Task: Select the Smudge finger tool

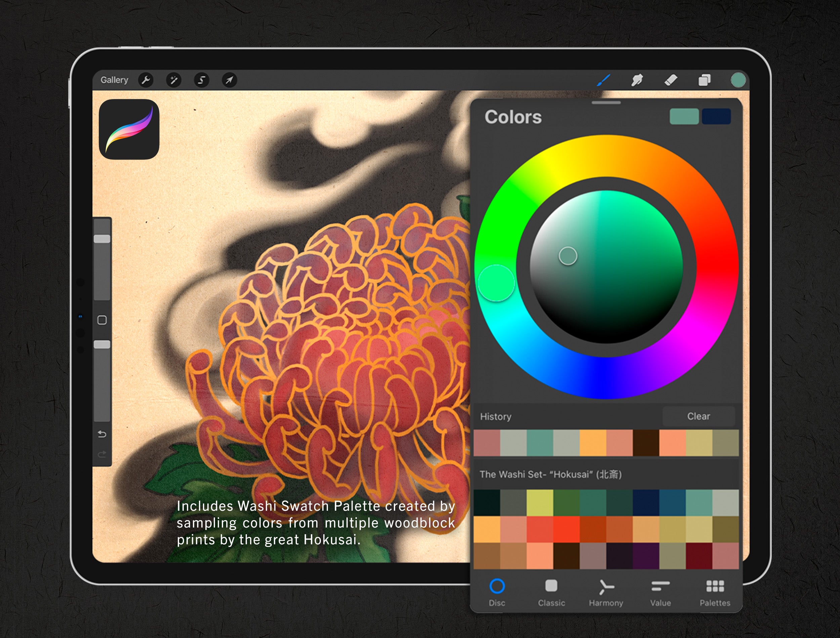Action: point(637,80)
